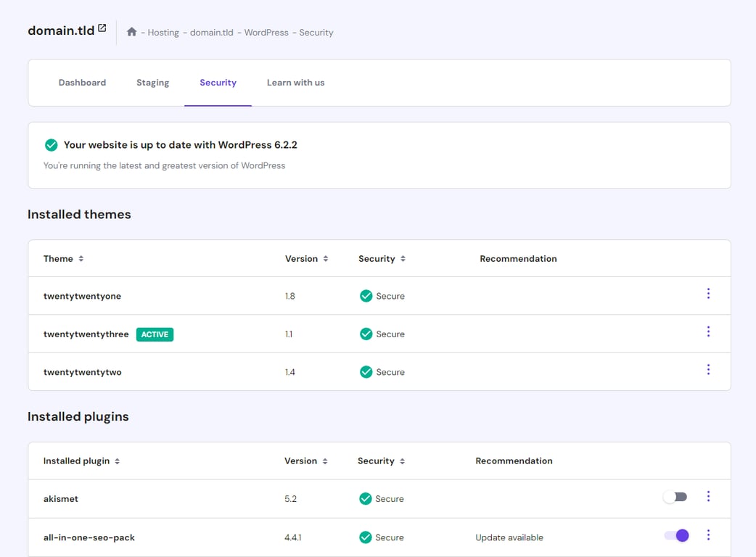Click Update available for all-in-one-seo-pack

pyautogui.click(x=509, y=537)
